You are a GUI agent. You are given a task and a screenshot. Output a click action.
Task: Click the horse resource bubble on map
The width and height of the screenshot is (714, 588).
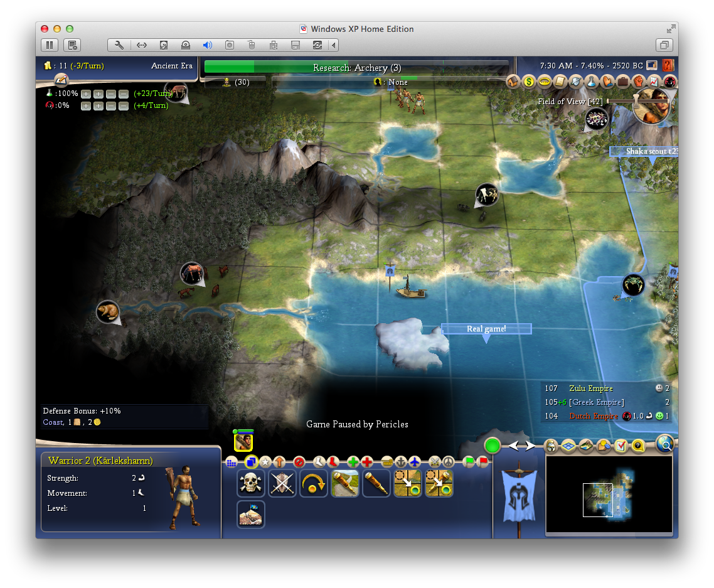coord(192,273)
